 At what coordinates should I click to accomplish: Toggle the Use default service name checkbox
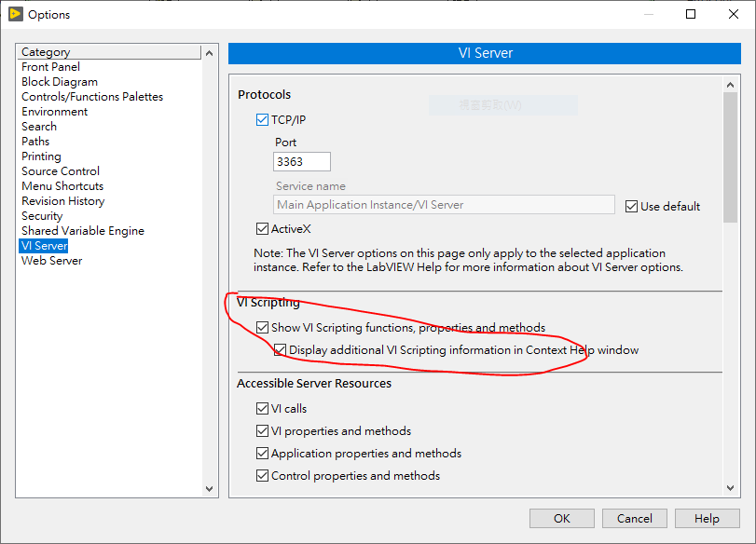point(631,206)
